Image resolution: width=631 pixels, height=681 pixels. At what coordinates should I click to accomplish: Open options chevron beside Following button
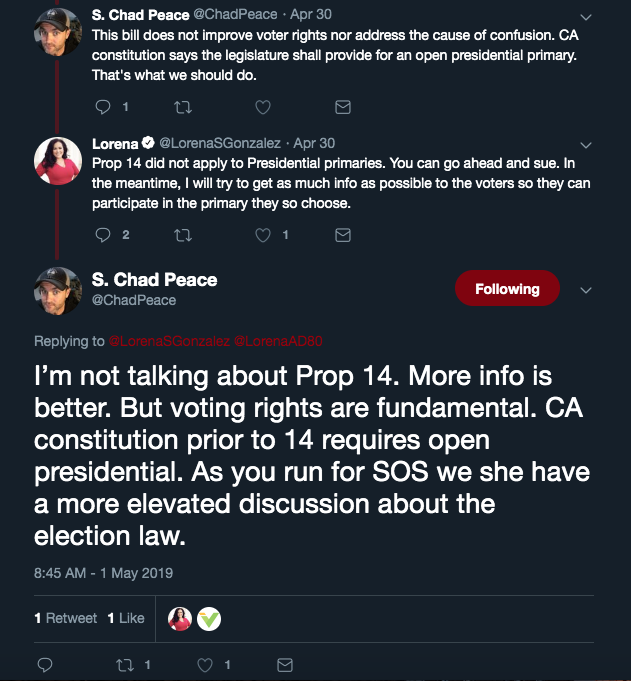pyautogui.click(x=586, y=290)
